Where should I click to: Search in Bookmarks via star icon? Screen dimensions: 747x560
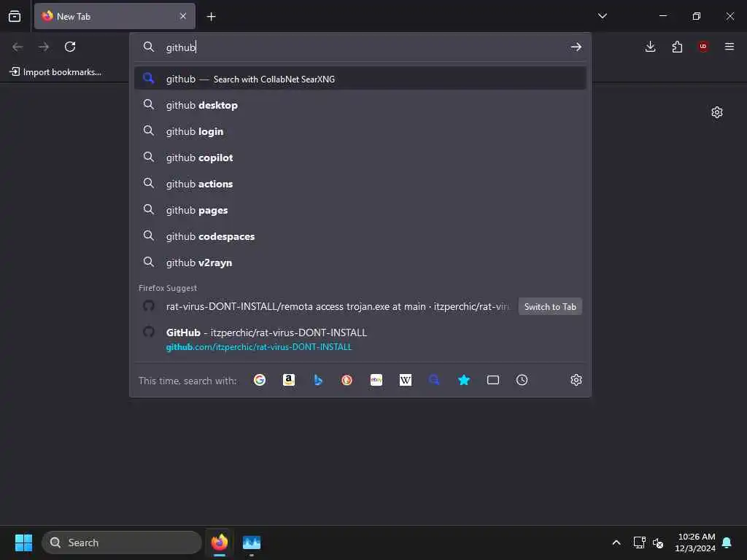coord(463,379)
